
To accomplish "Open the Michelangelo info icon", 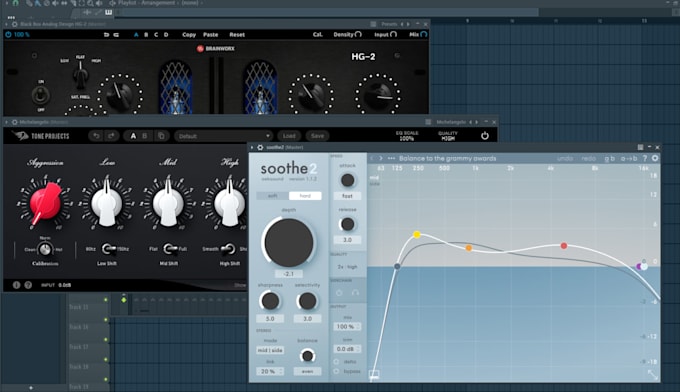I will [x=16, y=285].
